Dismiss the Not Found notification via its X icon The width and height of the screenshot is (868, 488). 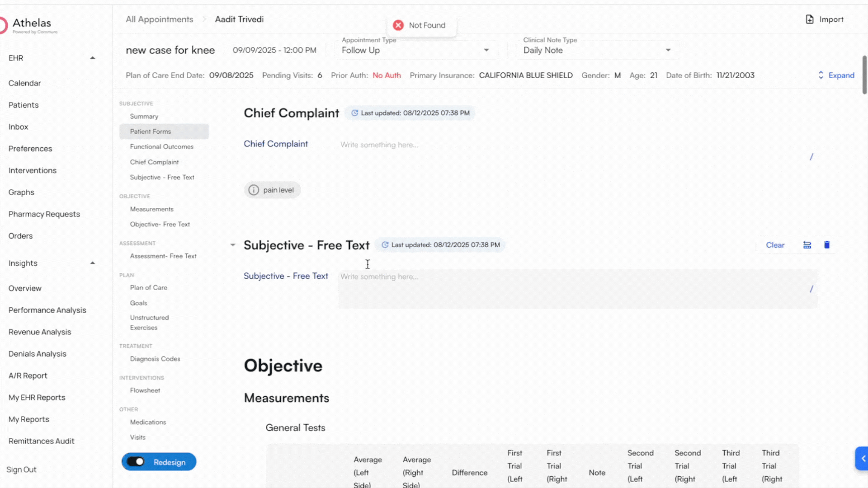click(398, 25)
